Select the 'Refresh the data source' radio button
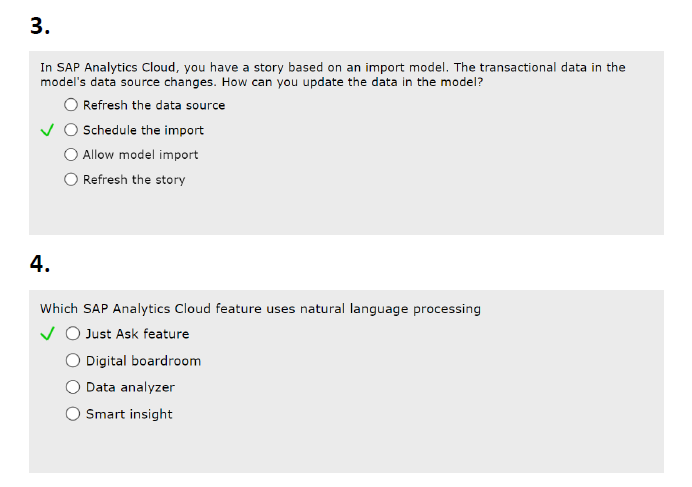692x487 pixels. pos(71,105)
